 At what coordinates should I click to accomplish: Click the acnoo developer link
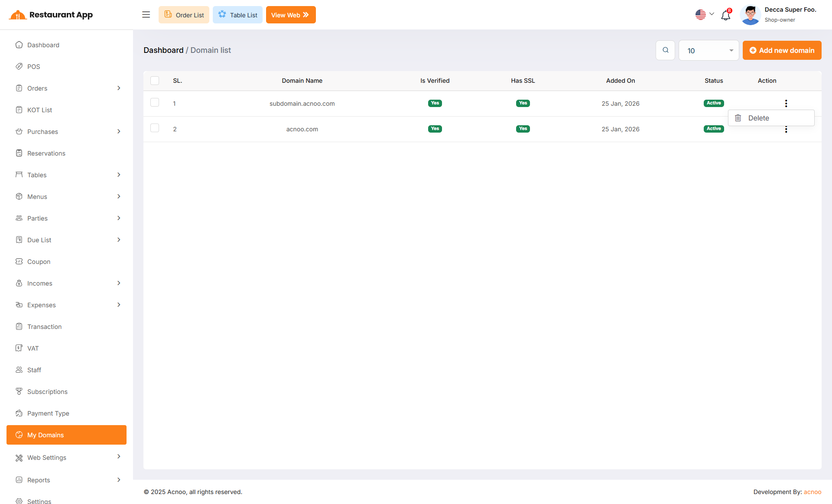click(x=812, y=492)
